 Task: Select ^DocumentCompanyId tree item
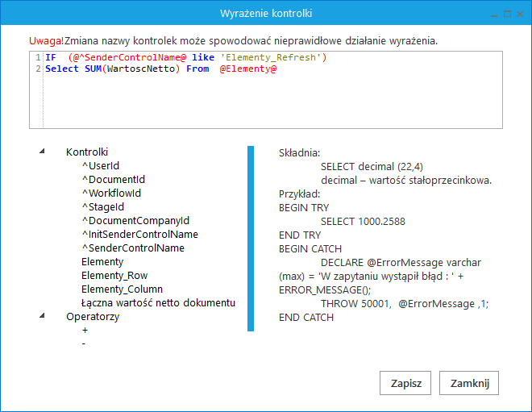[x=135, y=221]
